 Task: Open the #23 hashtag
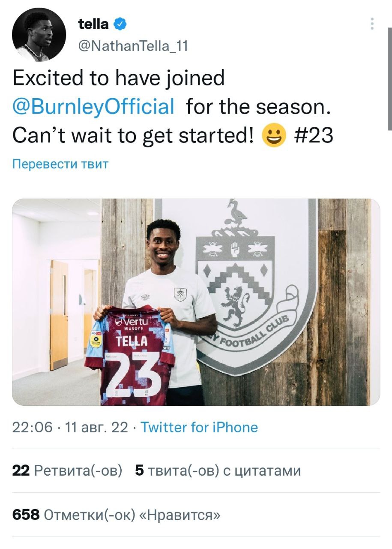click(314, 135)
